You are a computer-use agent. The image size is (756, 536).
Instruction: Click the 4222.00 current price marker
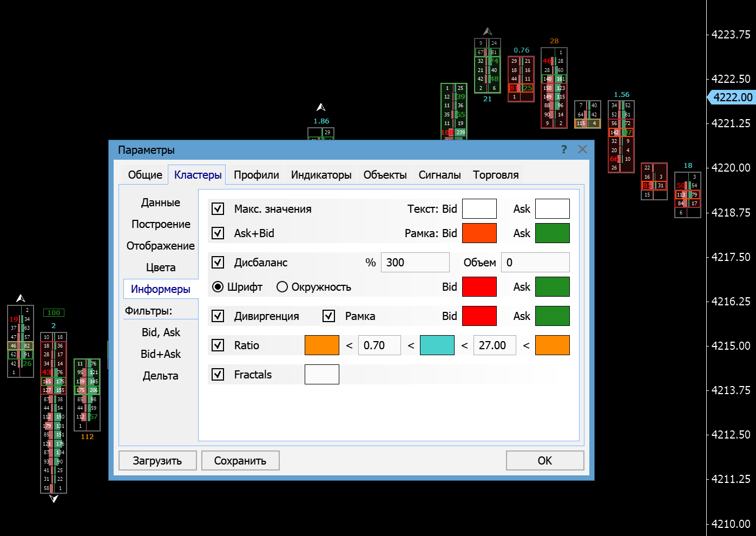click(x=732, y=97)
